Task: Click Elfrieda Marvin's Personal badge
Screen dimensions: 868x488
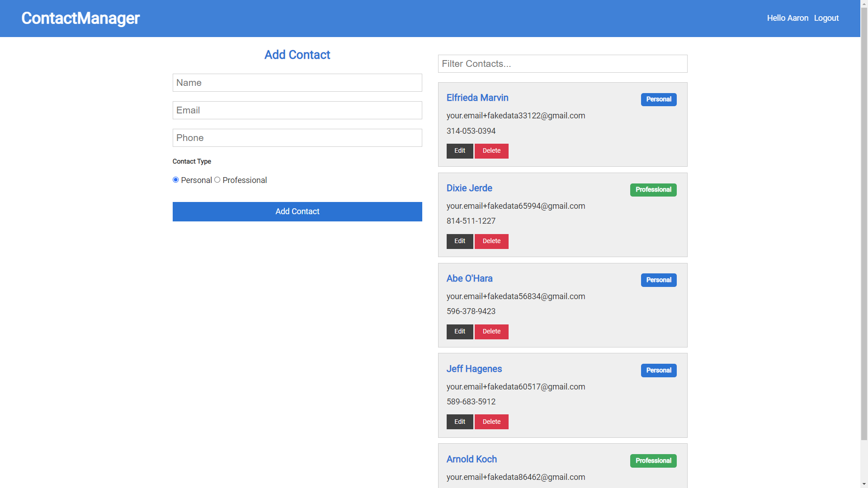Action: coord(658,99)
